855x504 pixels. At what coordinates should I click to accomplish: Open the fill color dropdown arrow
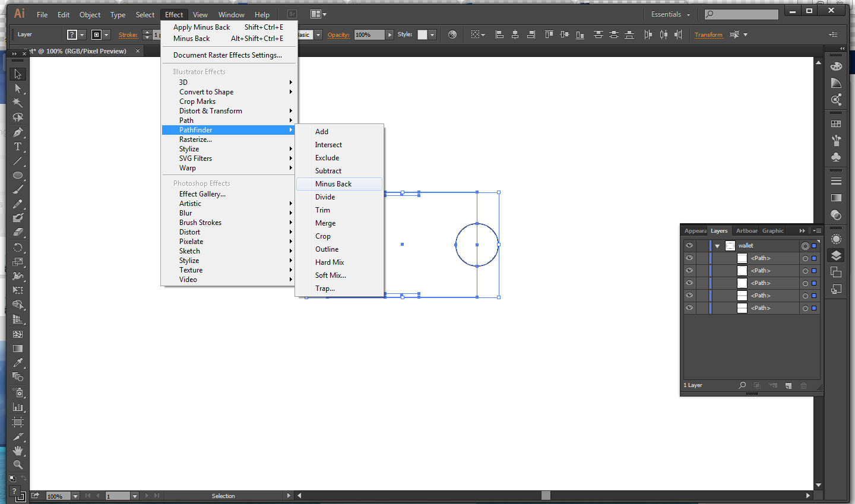tap(82, 34)
